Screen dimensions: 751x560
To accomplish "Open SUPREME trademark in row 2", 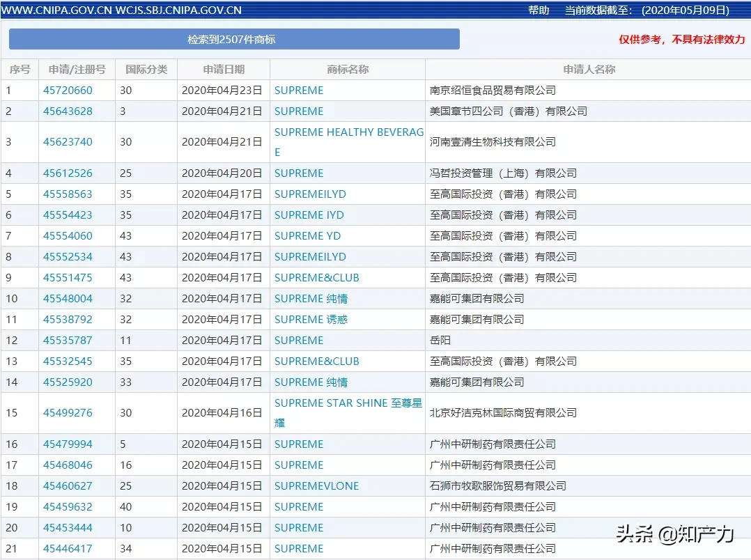I will (x=299, y=111).
